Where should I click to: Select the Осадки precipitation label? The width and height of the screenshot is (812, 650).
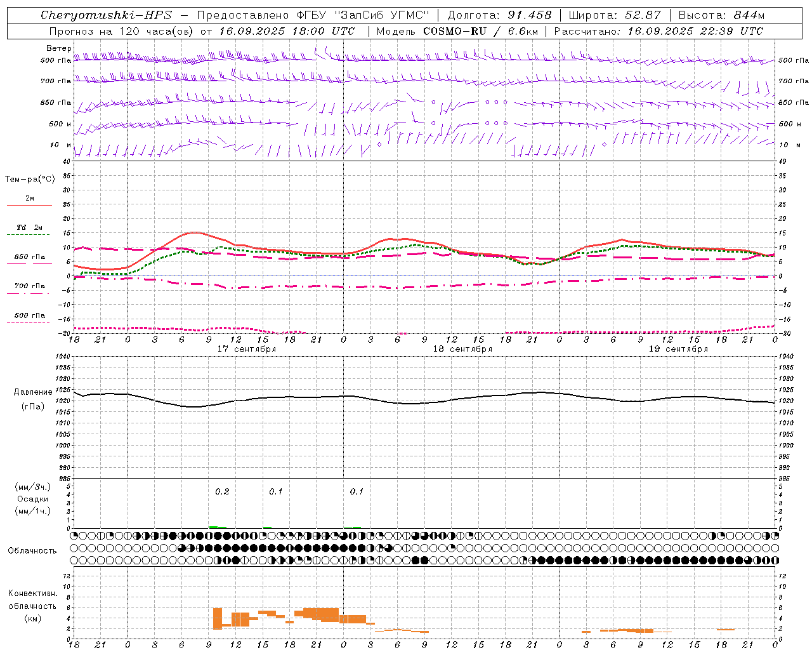[33, 499]
